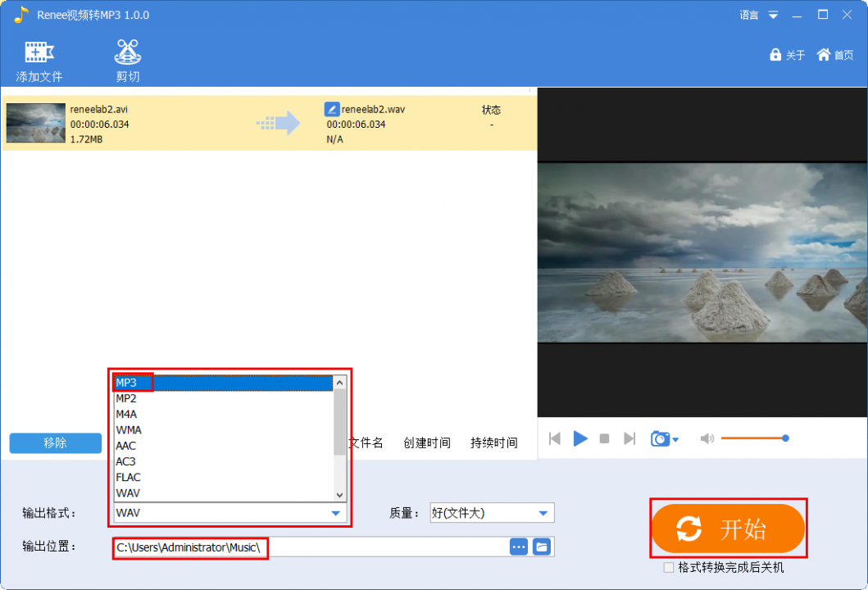Screen dimensions: 868x590
Task: Sort by Creation Time (创建时间) header
Action: point(427,442)
